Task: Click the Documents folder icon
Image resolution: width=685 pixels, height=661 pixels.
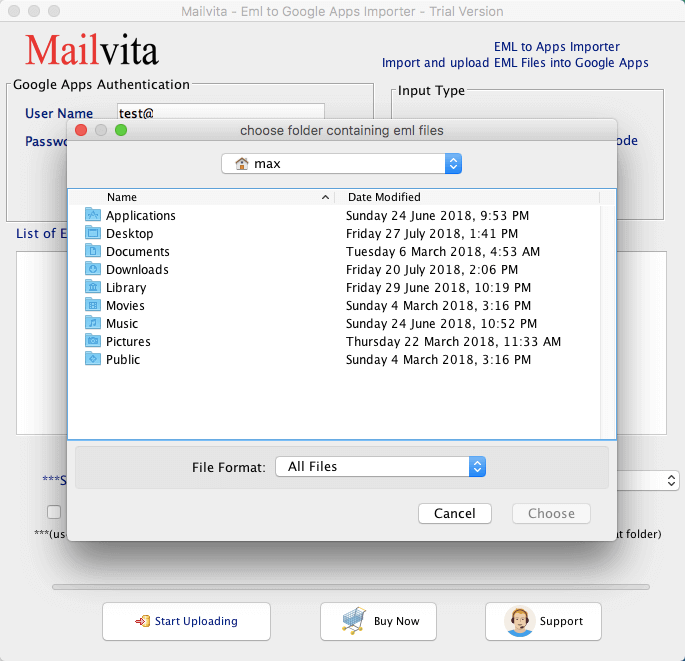Action: coord(93,250)
